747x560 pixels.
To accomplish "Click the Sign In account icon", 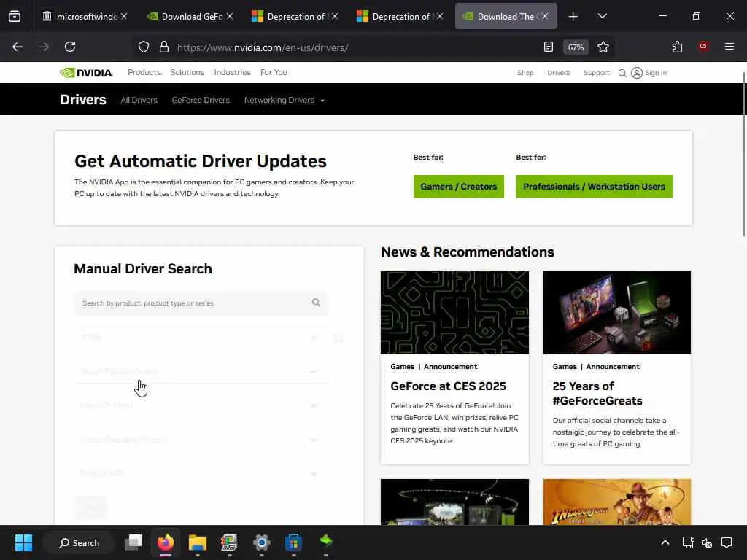I will click(636, 73).
